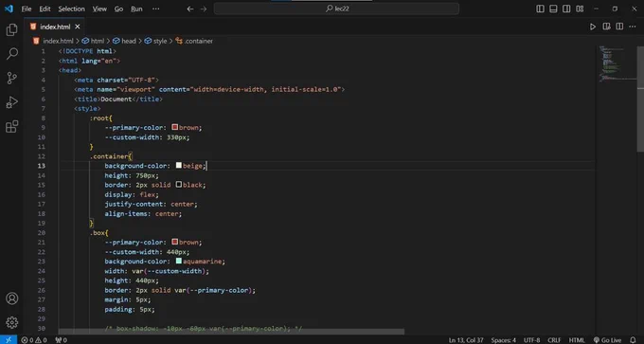
Task: Open Customize Layout icon
Action: [580, 9]
